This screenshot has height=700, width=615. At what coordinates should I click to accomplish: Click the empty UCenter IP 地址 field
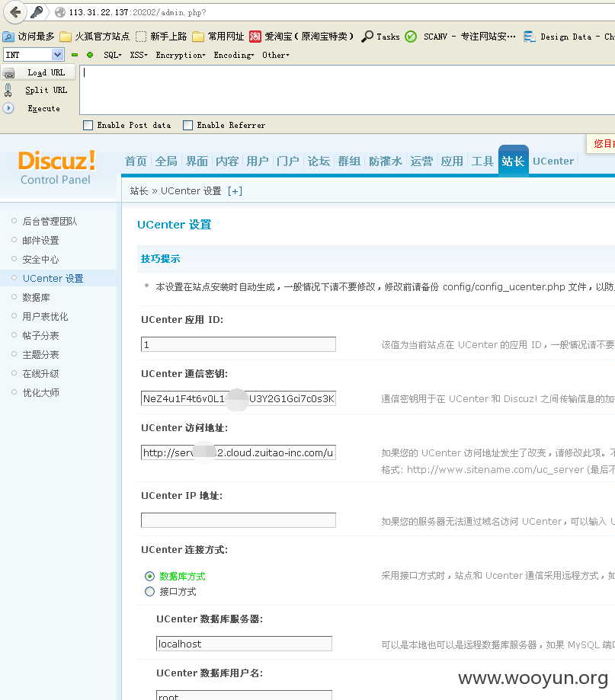point(239,520)
